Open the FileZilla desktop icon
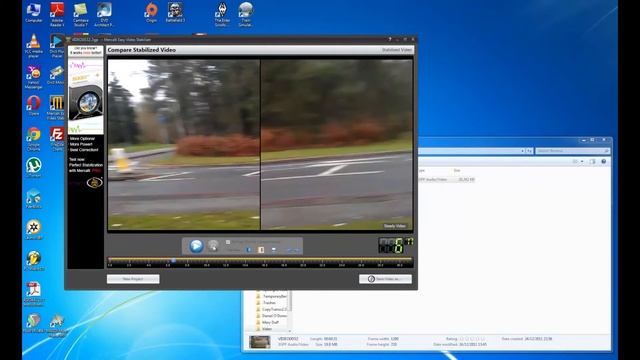Screen dimensions: 640x360 (x=57, y=139)
